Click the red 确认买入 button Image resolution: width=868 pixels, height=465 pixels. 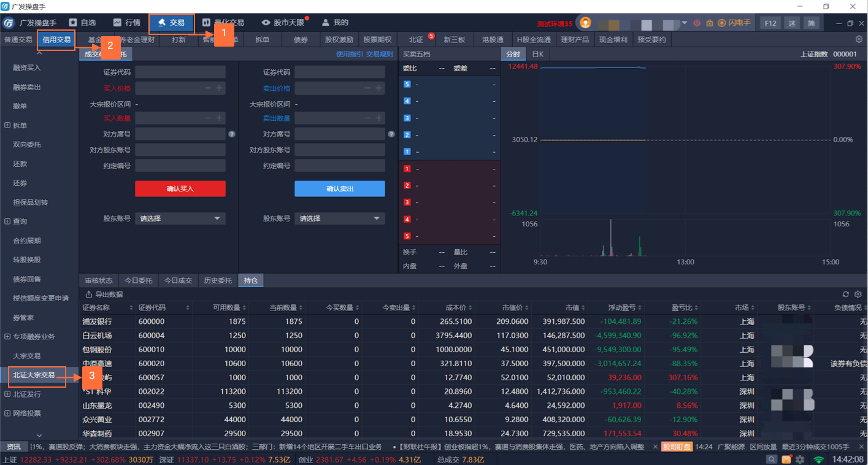[x=180, y=188]
